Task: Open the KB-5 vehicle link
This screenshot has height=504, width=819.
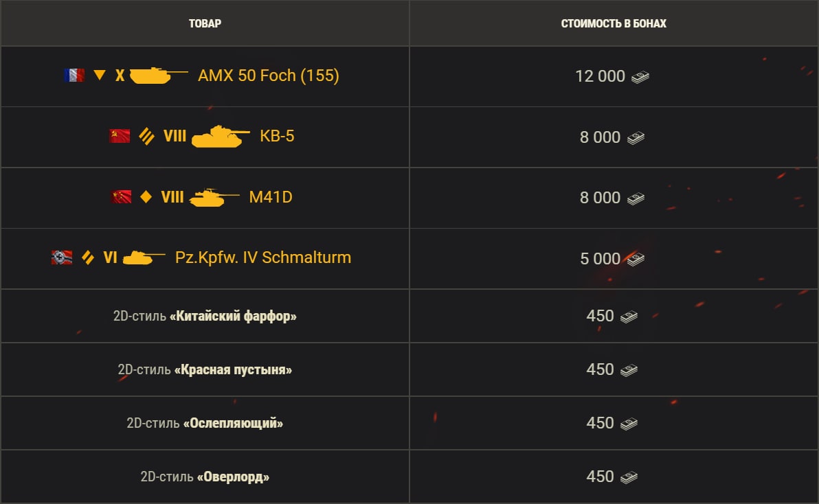Action: tap(277, 136)
